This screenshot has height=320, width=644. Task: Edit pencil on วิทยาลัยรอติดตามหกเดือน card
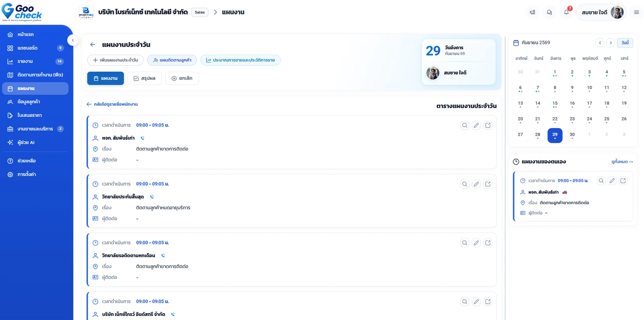pos(476,243)
